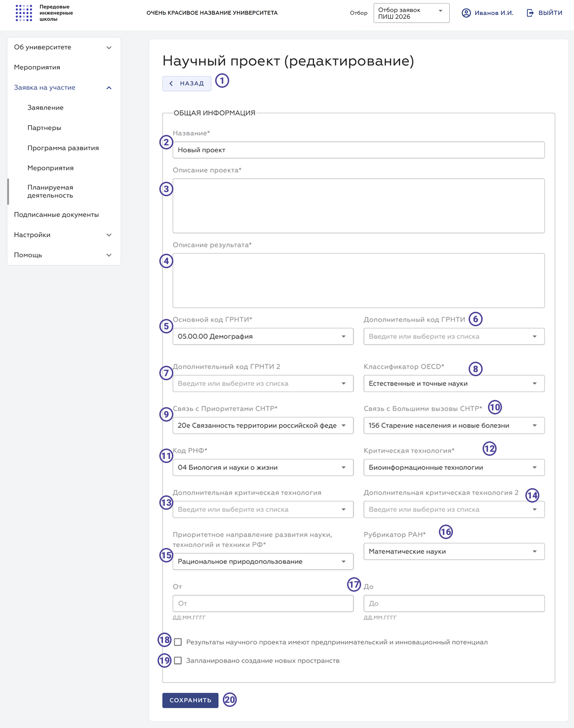Click the Название input field
Screen dimensions: 574x728
(x=359, y=150)
